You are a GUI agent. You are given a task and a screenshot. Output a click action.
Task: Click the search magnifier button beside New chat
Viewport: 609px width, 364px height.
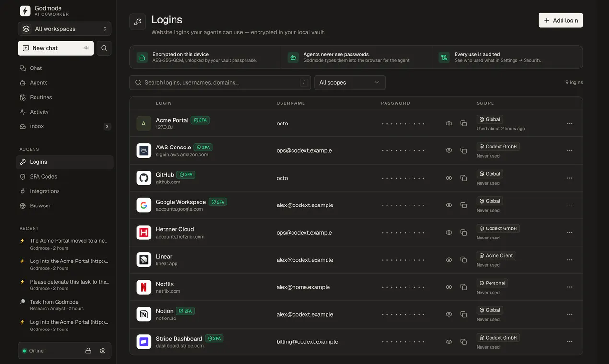tap(104, 48)
